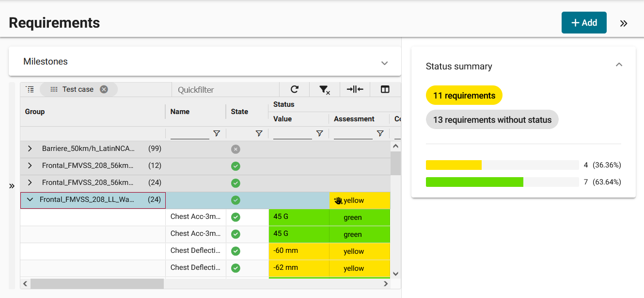
Task: Click yellow assessment beside -62 mm
Action: pos(360,268)
